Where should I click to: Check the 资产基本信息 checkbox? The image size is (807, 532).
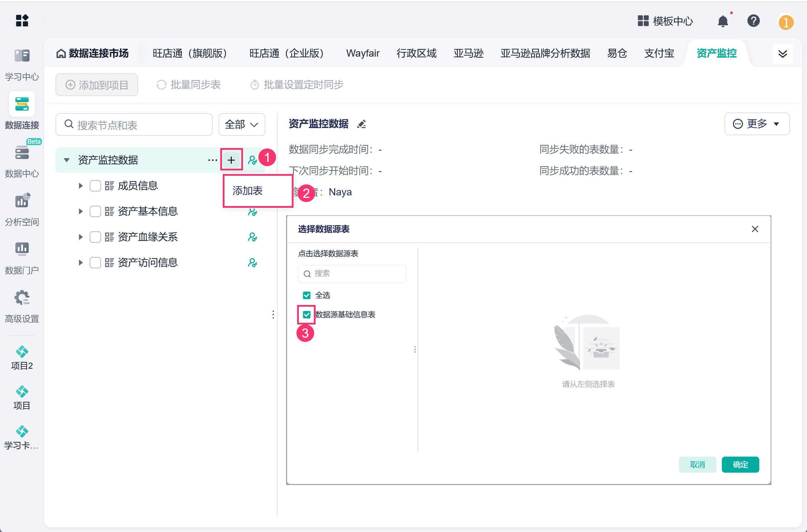95,211
